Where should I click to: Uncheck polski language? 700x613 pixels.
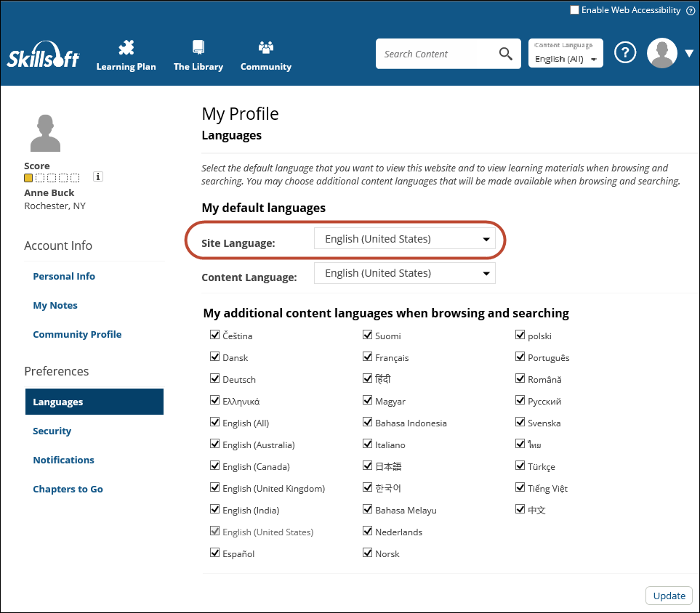[x=520, y=335]
